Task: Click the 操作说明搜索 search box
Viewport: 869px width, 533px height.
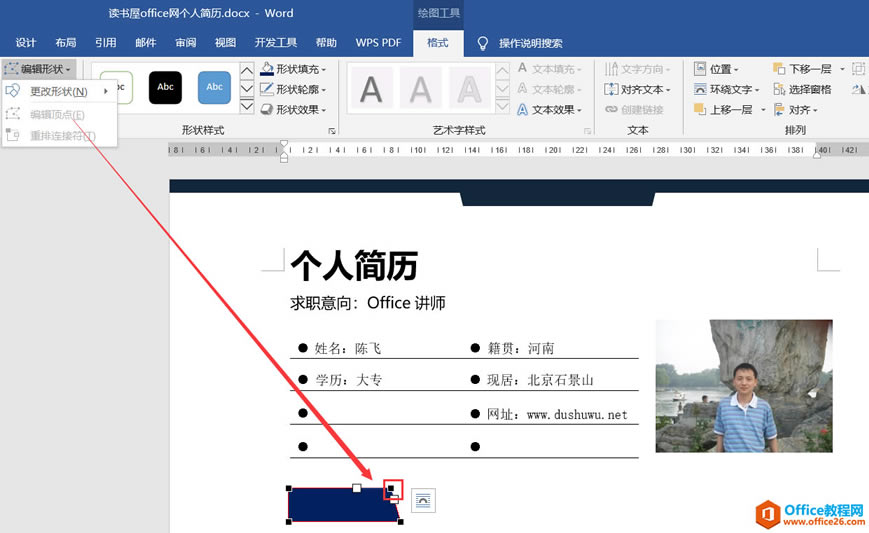Action: coord(530,43)
